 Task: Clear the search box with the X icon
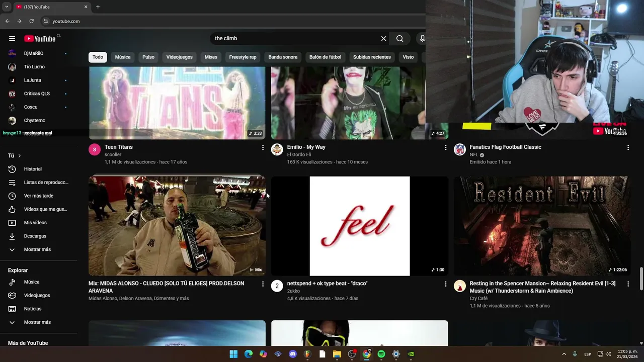click(383, 39)
